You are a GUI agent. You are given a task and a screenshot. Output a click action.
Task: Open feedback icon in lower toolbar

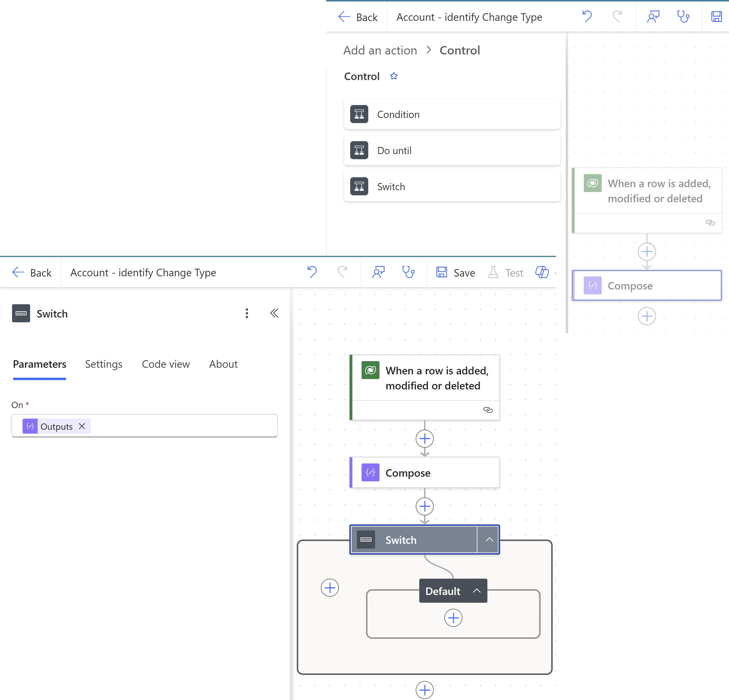coord(378,272)
